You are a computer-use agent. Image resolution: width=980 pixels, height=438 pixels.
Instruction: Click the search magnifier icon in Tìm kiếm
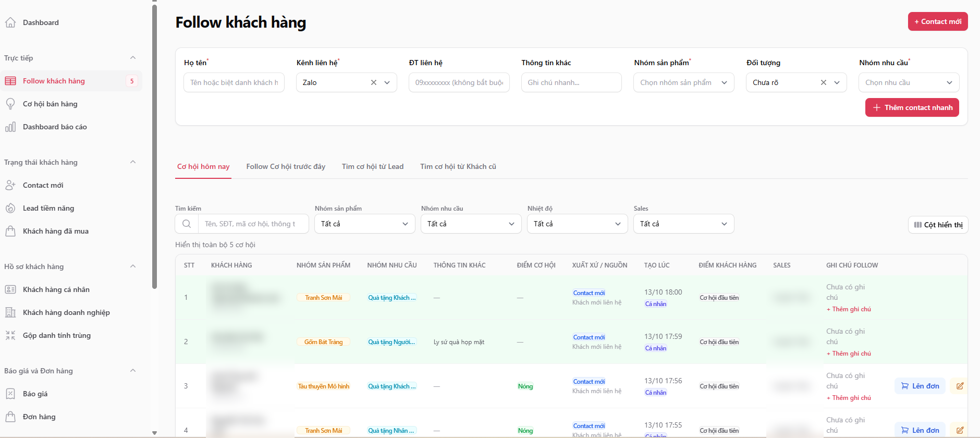tap(187, 224)
